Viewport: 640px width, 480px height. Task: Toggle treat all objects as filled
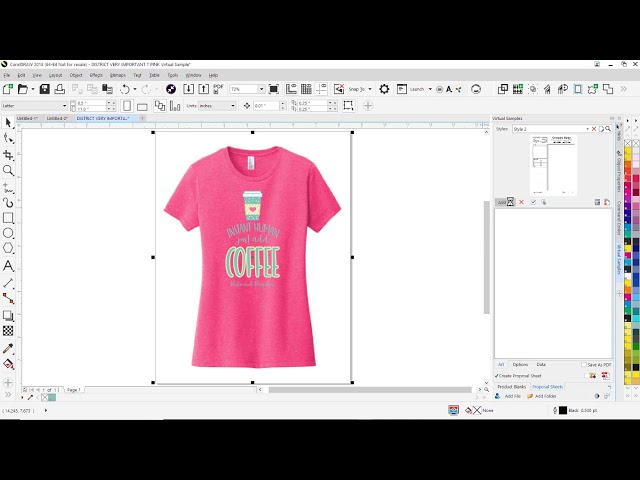(x=348, y=106)
